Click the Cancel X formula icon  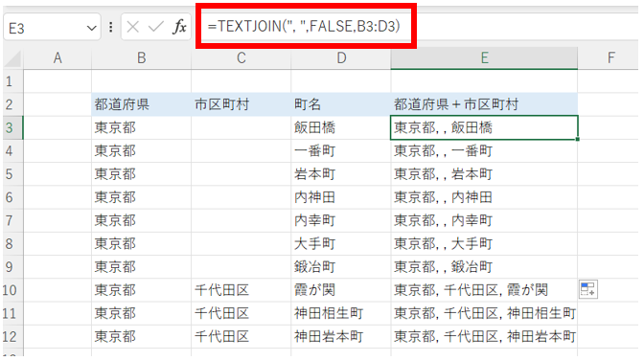(132, 27)
